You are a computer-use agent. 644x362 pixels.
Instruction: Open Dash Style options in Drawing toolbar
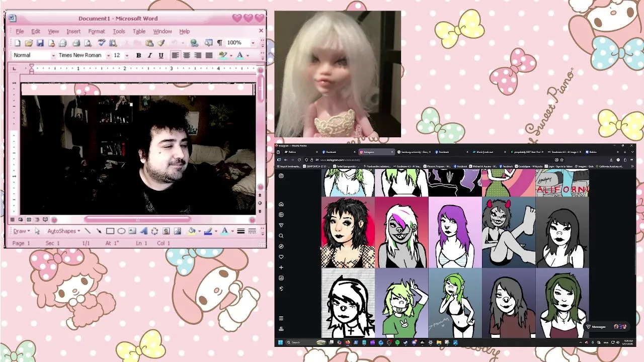point(252,231)
